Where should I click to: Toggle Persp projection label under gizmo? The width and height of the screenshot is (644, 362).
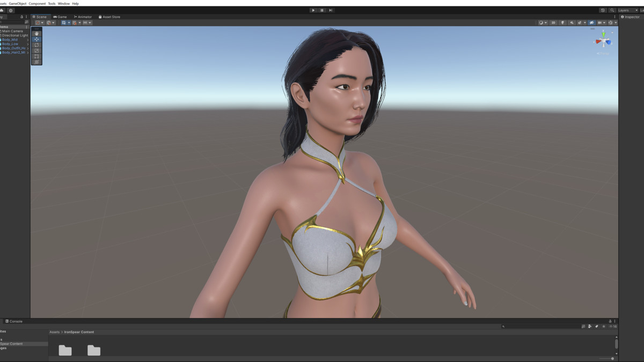(604, 53)
